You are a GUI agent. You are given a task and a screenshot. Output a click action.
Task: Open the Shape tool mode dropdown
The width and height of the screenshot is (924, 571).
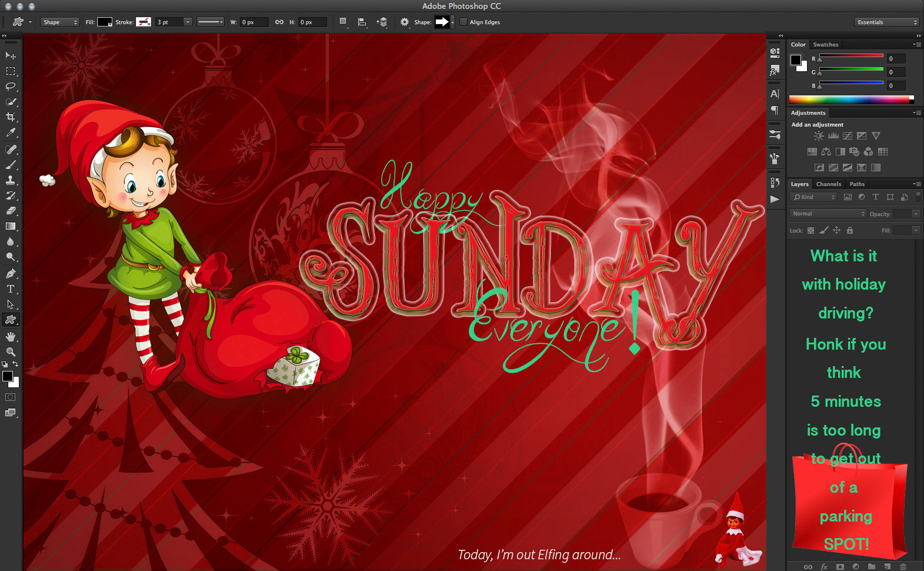[60, 22]
